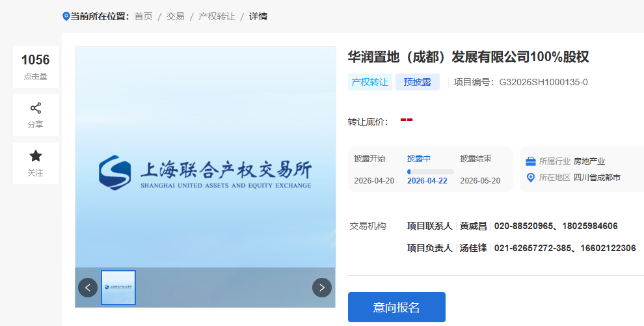Select the 预披露 tag
This screenshot has height=326, width=644.
pyautogui.click(x=417, y=82)
